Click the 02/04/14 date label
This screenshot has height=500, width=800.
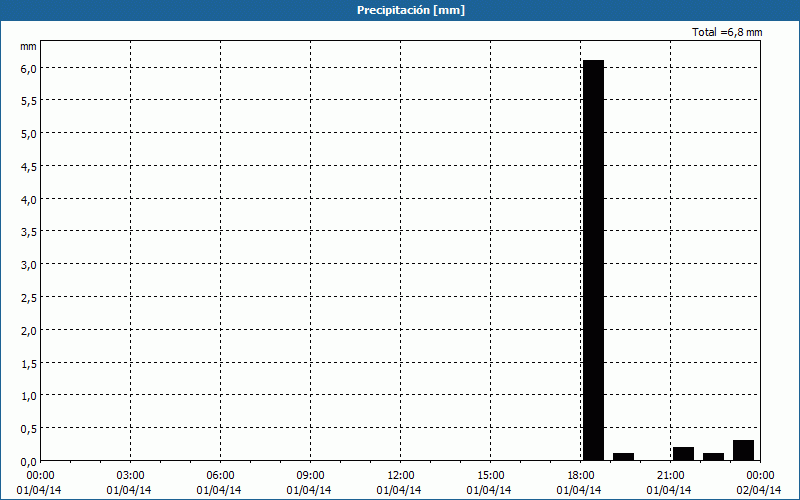click(759, 490)
